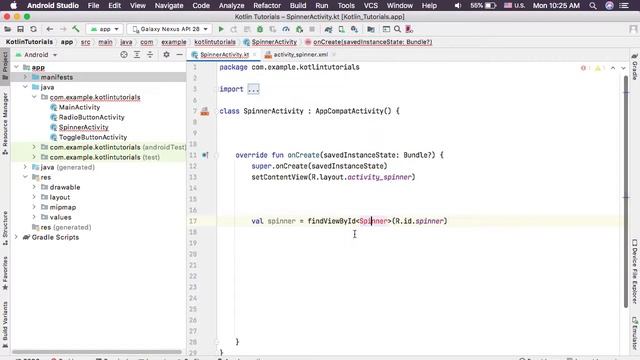Click the Save All toolbar icon
This screenshot has height=360, width=640.
[20, 29]
